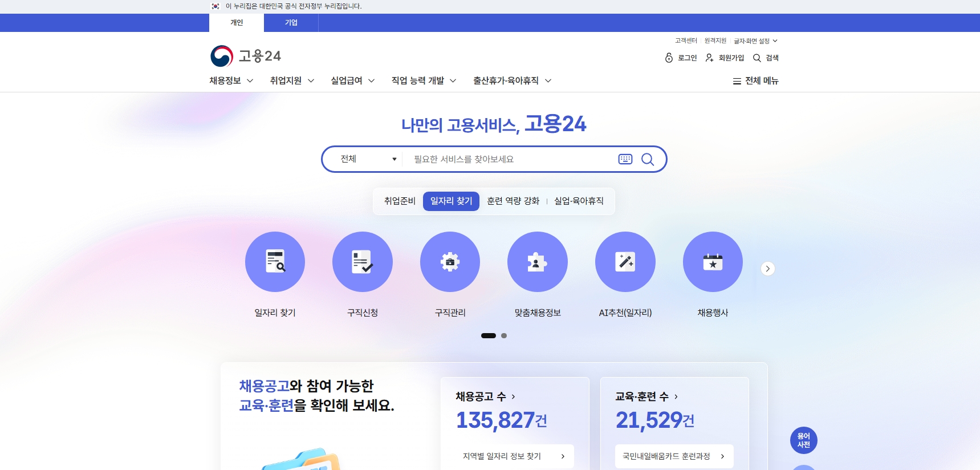Expand the 글자·화면 설정 dropdown
Image resolution: width=980 pixels, height=470 pixels.
pyautogui.click(x=755, y=41)
